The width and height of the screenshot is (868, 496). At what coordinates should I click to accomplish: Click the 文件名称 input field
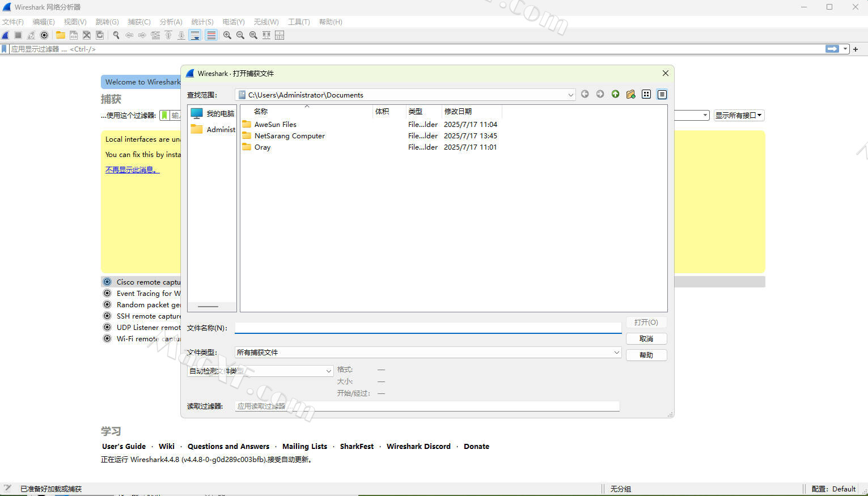(x=428, y=328)
